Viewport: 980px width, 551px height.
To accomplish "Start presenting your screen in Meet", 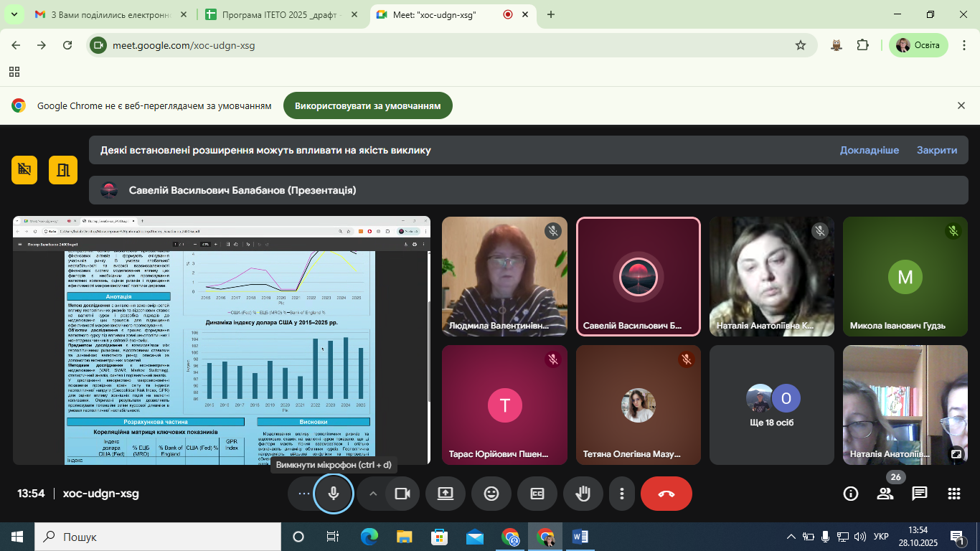I will click(x=446, y=494).
